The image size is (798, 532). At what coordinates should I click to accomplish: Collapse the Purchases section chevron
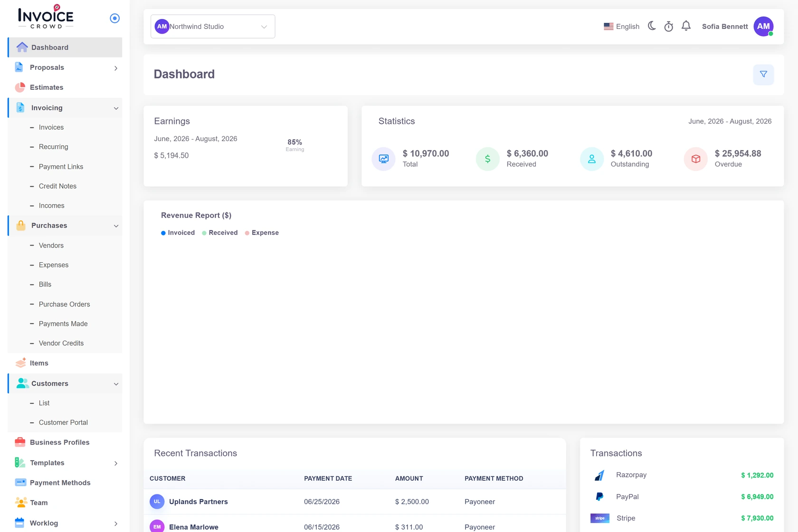[116, 226]
